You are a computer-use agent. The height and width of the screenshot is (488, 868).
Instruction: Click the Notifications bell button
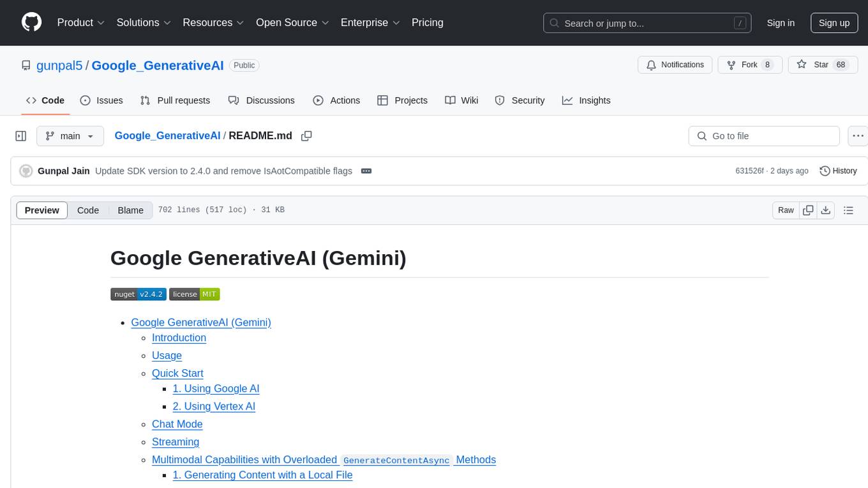[675, 65]
